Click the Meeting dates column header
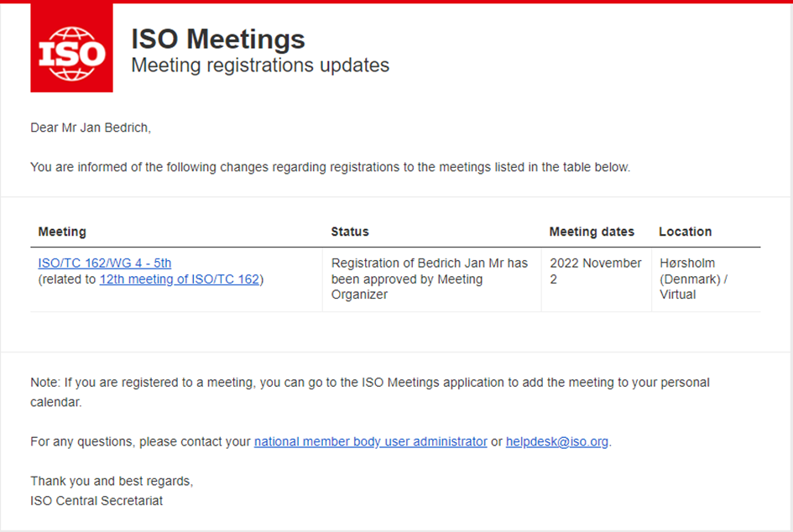 tap(592, 232)
